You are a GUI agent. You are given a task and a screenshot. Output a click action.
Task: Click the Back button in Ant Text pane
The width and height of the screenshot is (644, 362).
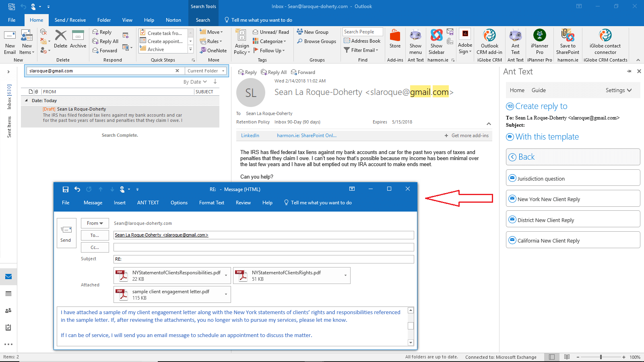[572, 157]
